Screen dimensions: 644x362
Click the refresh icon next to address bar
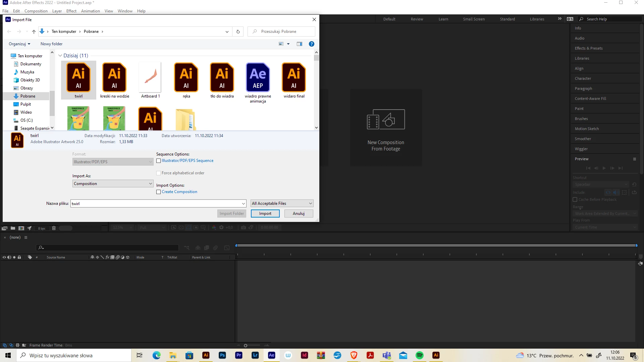[x=238, y=32]
